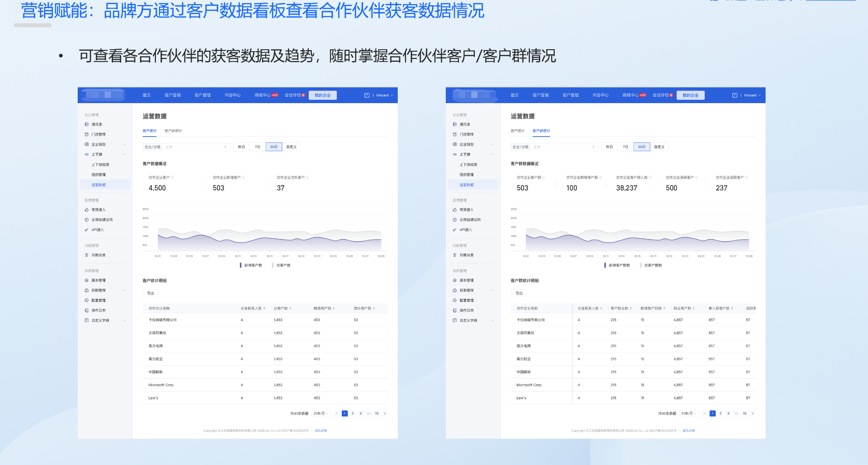This screenshot has height=465, width=868.
Task: Open 20条/页 page size dropdown in left screenshot
Action: 321,413
